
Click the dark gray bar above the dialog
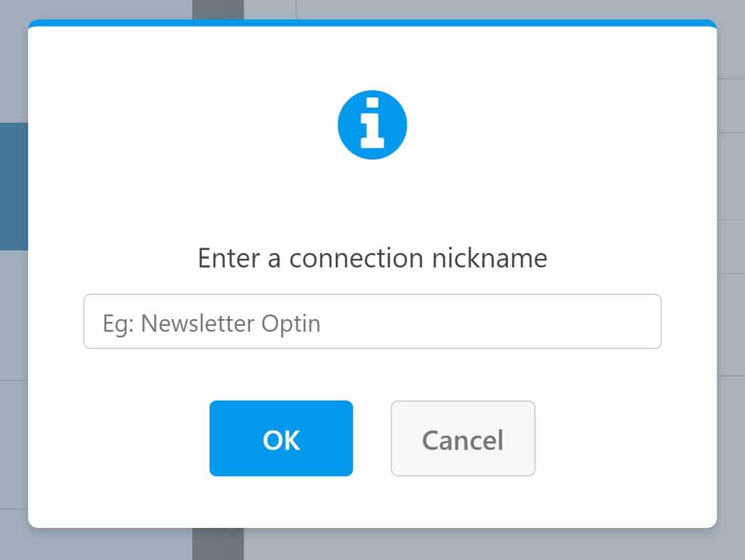pyautogui.click(x=218, y=9)
